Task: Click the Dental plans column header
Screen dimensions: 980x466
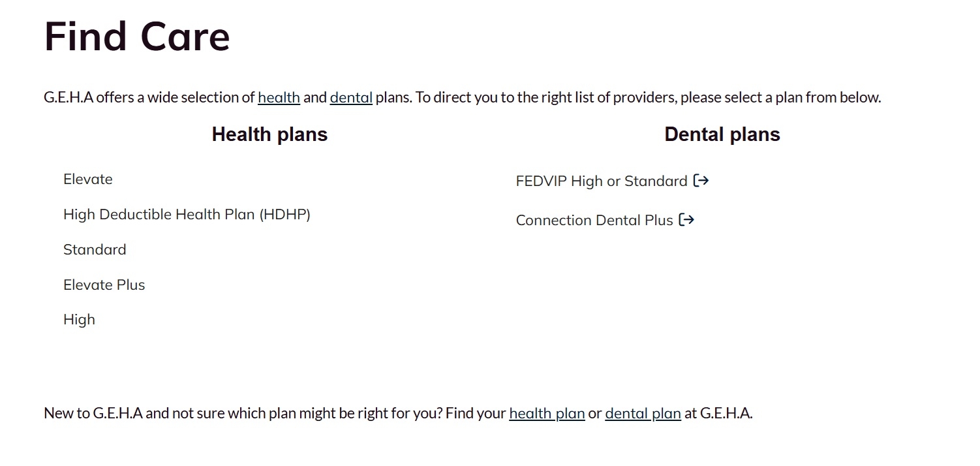Action: coord(722,134)
